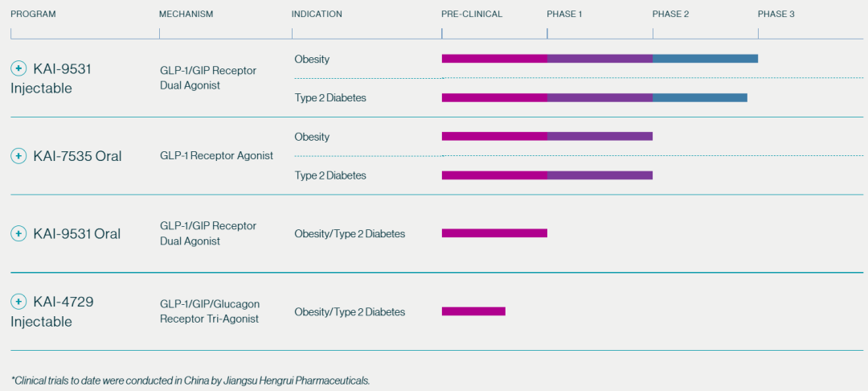Expand the KAI-7535 Oral plus icon
The width and height of the screenshot is (868, 391).
point(18,156)
